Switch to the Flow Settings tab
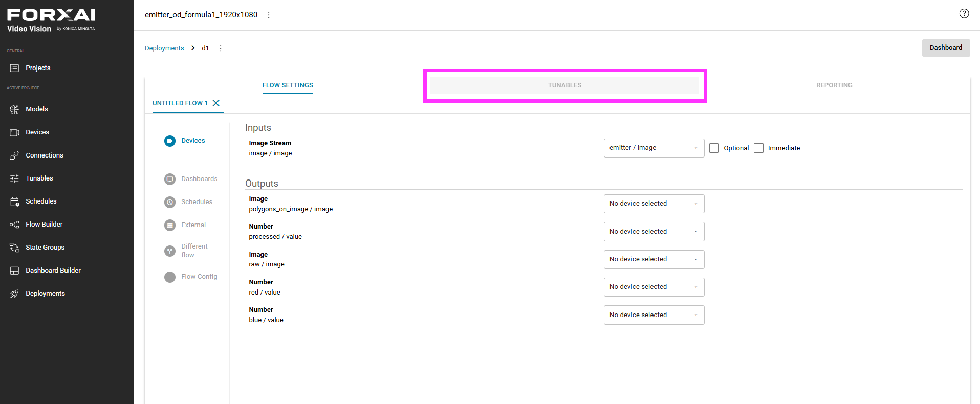The image size is (980, 404). click(x=288, y=85)
